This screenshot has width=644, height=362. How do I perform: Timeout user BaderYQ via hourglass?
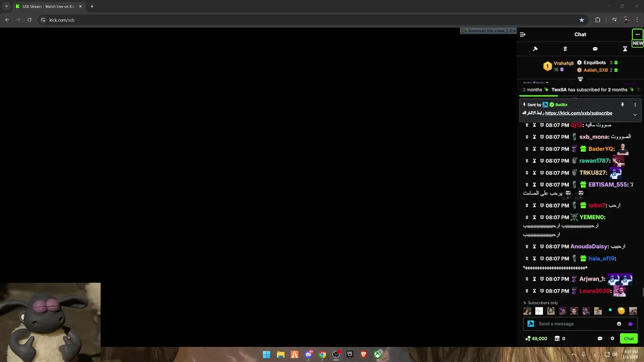[x=534, y=149]
